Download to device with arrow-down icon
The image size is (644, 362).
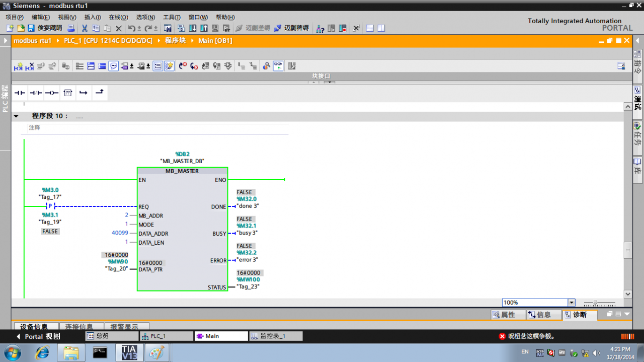click(193, 28)
